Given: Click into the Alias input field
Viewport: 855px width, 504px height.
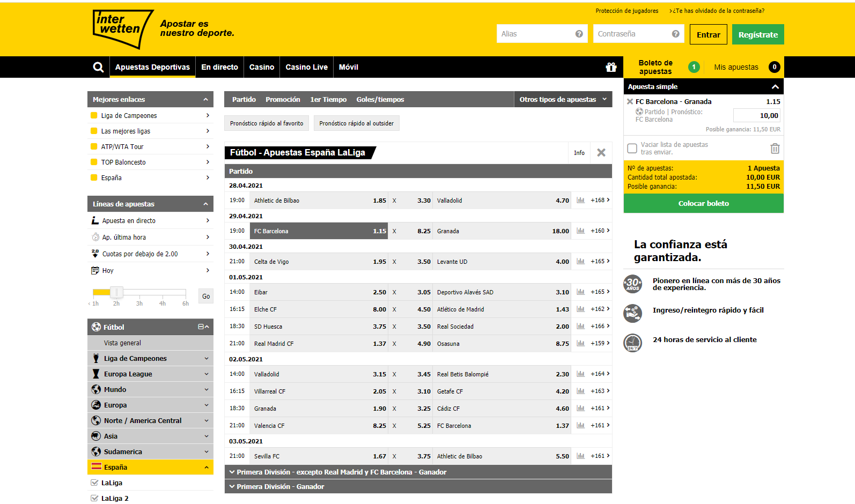Looking at the screenshot, I should (x=542, y=34).
